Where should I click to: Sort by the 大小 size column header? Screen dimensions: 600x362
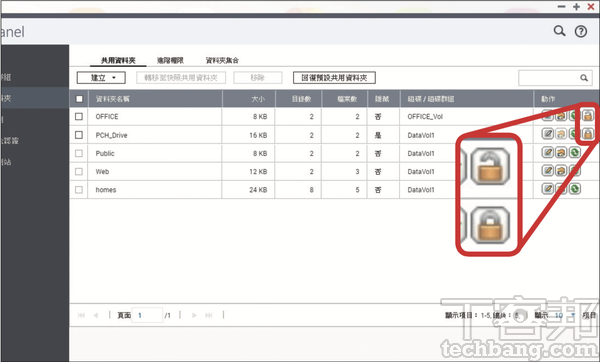[x=249, y=99]
